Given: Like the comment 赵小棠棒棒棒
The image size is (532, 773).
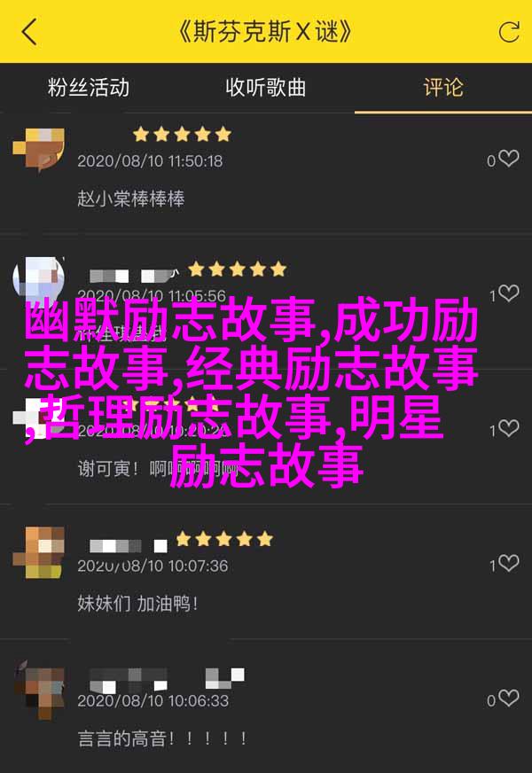Looking at the screenshot, I should click(509, 159).
